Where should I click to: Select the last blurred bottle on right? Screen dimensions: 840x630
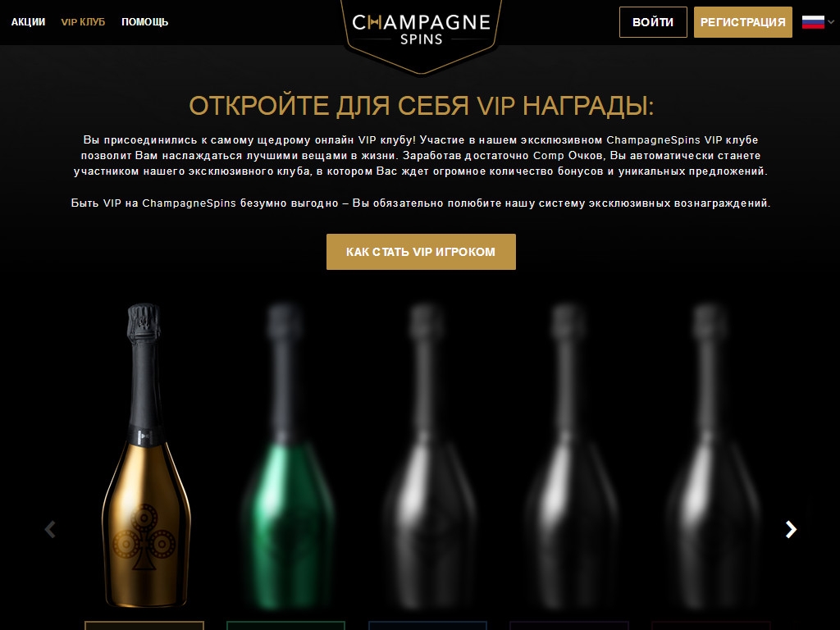(711, 455)
